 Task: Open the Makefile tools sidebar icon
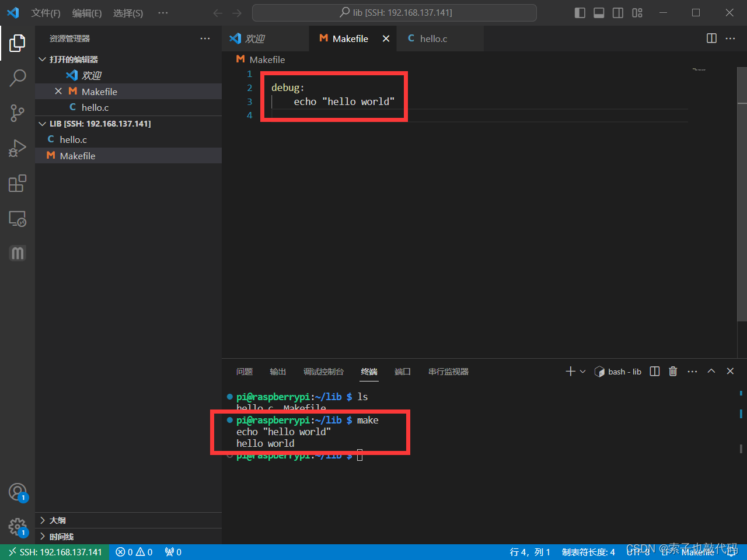click(18, 253)
